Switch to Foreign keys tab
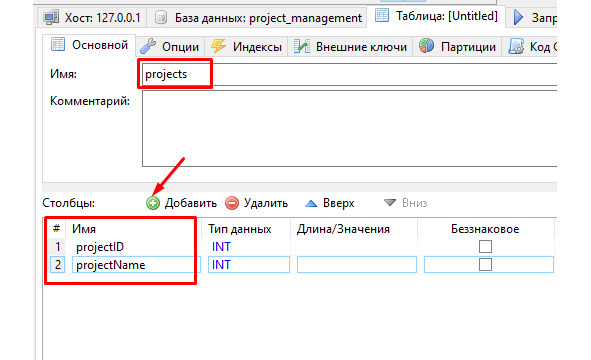 (351, 47)
